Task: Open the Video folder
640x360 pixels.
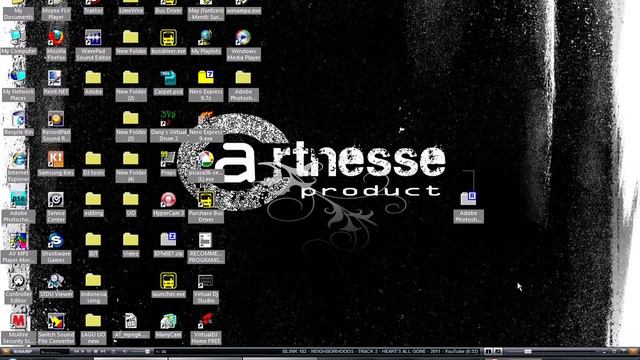Action: pos(131,240)
